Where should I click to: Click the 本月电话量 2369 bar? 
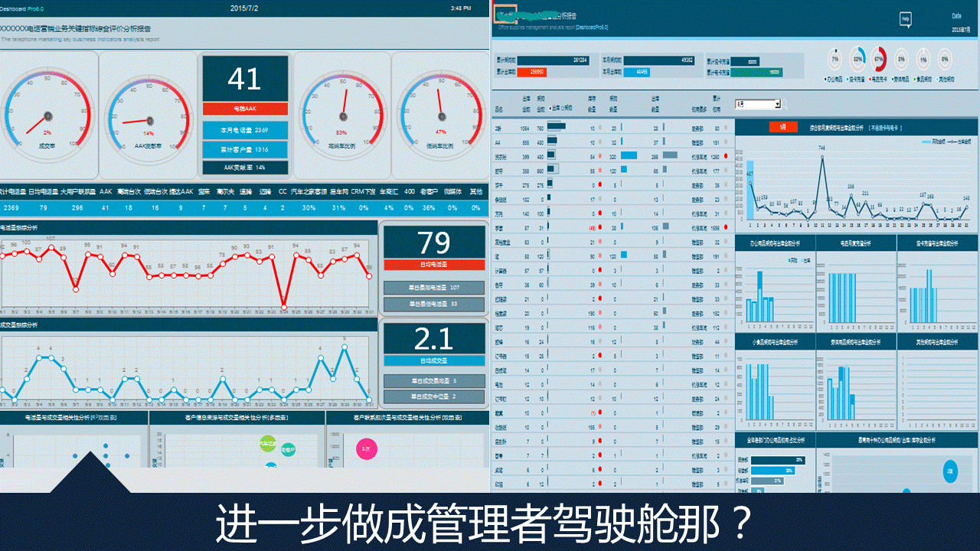pyautogui.click(x=245, y=130)
